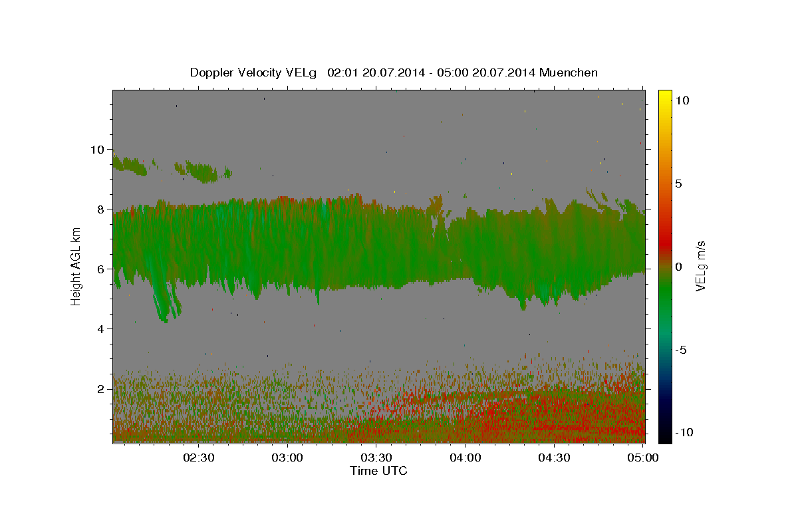Click the 'Time UTC' axis label

(378, 471)
